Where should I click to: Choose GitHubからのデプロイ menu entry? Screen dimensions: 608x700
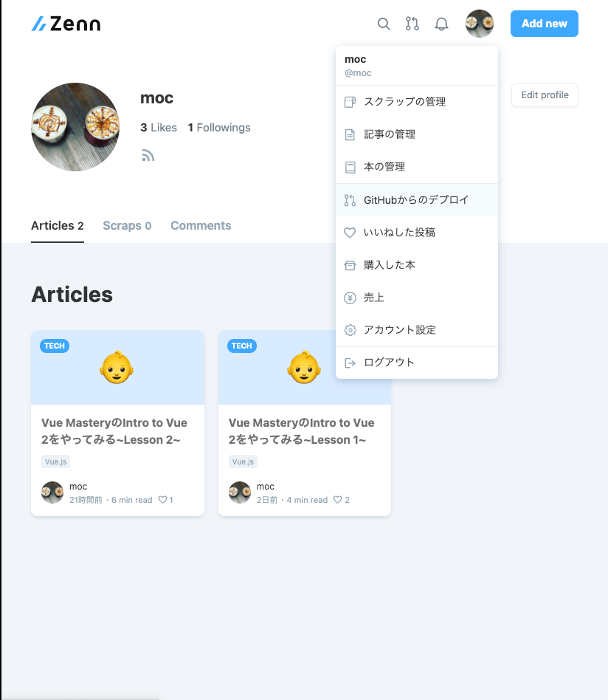pyautogui.click(x=417, y=200)
